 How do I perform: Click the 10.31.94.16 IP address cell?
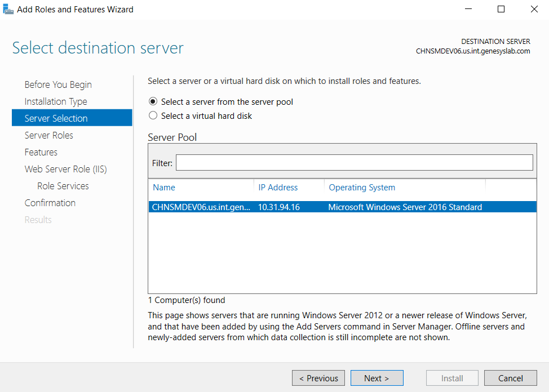click(279, 207)
